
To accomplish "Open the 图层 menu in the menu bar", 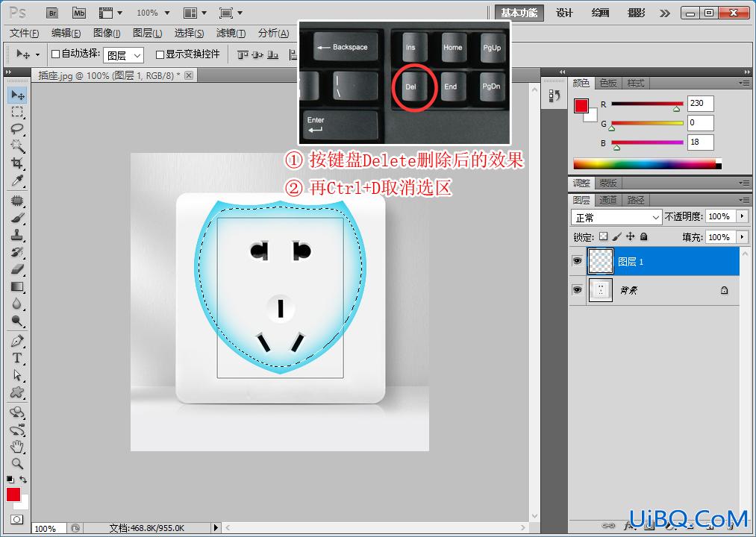I will [x=148, y=34].
